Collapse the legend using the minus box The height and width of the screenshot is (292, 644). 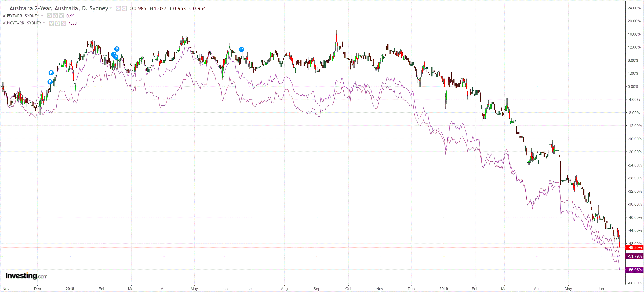(5, 8)
